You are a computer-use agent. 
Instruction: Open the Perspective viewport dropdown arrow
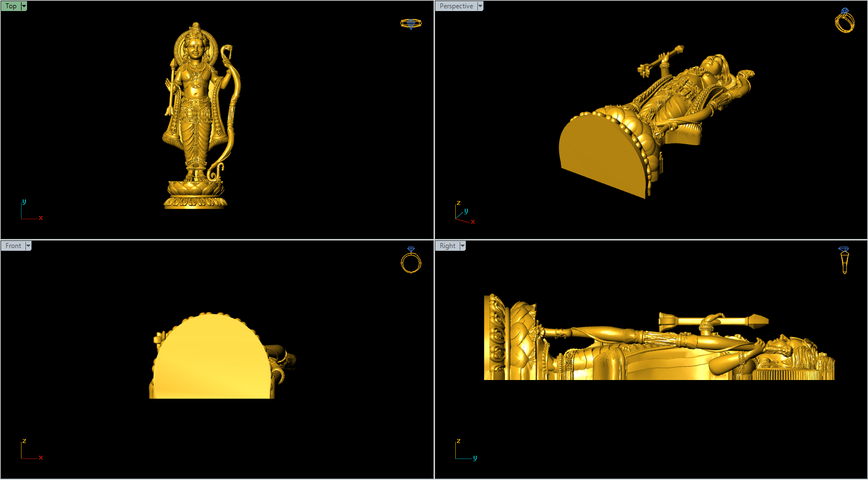point(480,6)
